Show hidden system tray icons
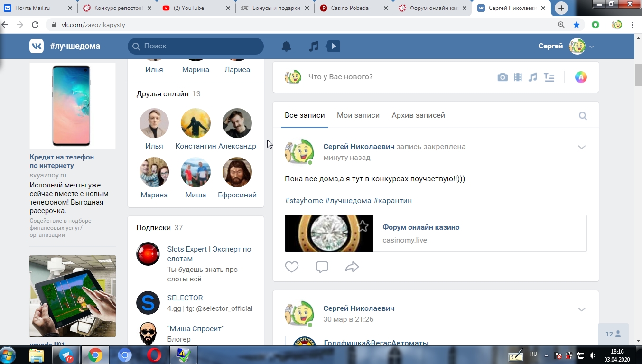The height and width of the screenshot is (364, 642). tap(546, 355)
